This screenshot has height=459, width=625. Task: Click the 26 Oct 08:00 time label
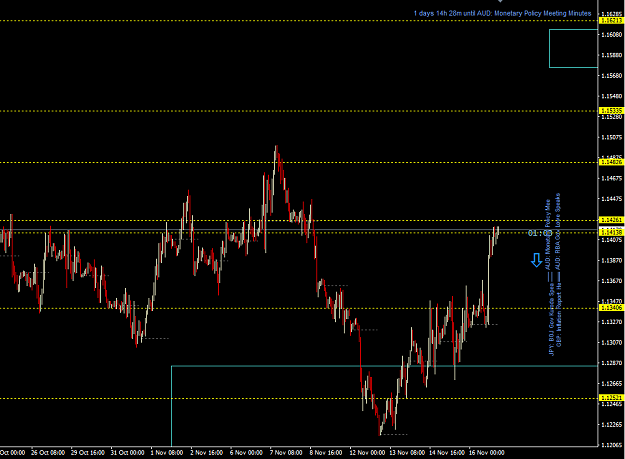48,453
